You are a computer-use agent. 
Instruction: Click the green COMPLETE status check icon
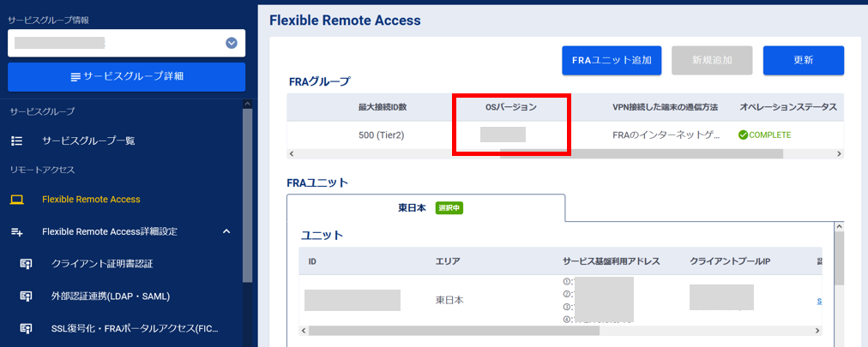[743, 135]
